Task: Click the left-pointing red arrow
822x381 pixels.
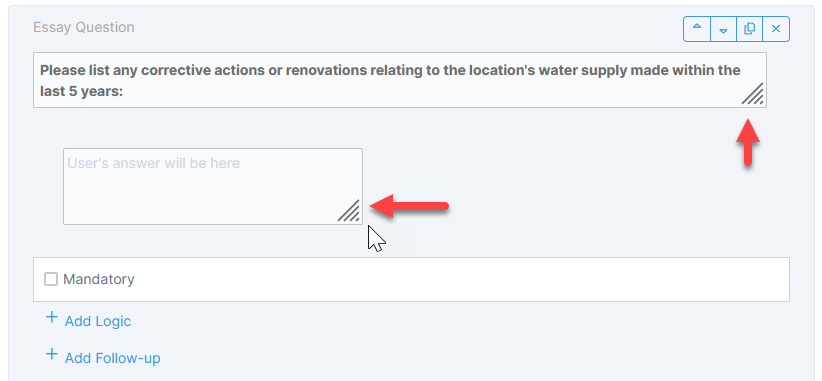Action: [x=409, y=205]
